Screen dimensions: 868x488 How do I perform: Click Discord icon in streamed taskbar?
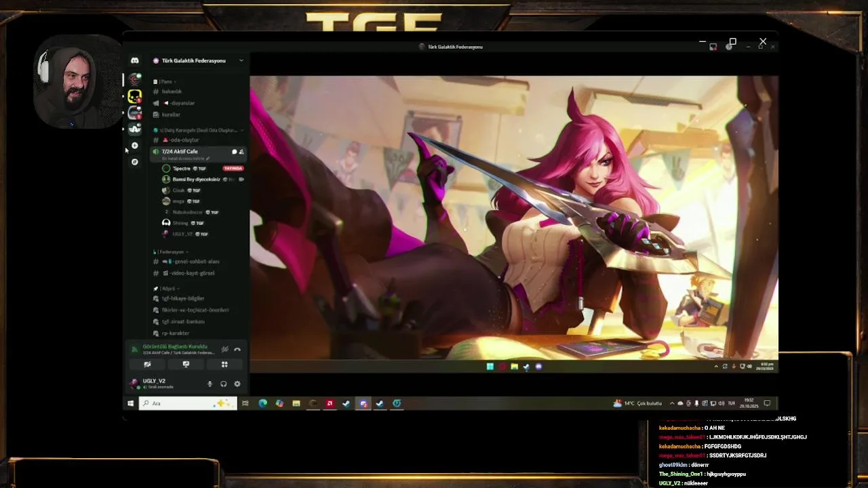[538, 367]
